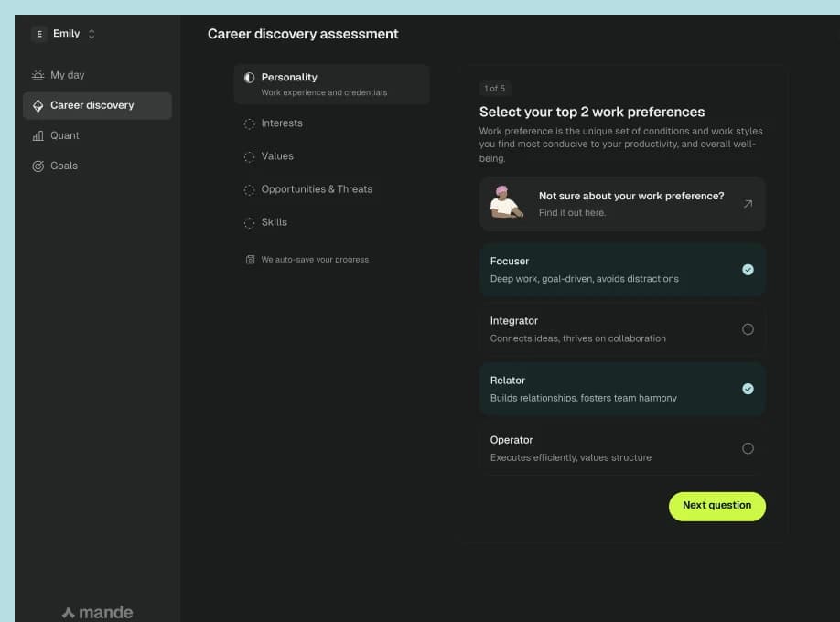Click the Goals target icon
840x622 pixels.
(38, 166)
